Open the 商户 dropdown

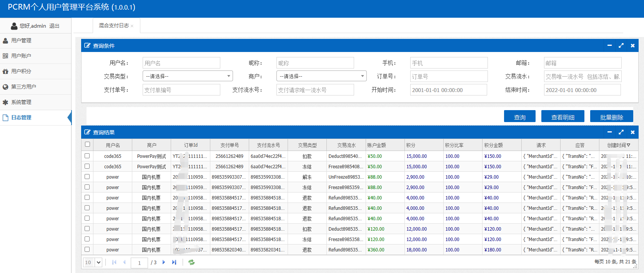point(321,76)
